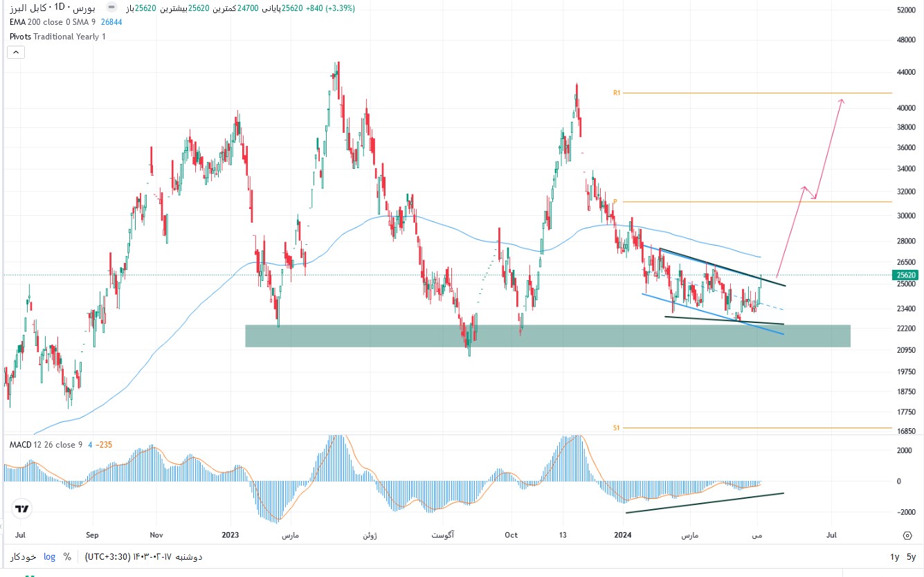This screenshot has width=924, height=577.
Task: Select the EMA 200 indicator legend
Action: (52, 22)
